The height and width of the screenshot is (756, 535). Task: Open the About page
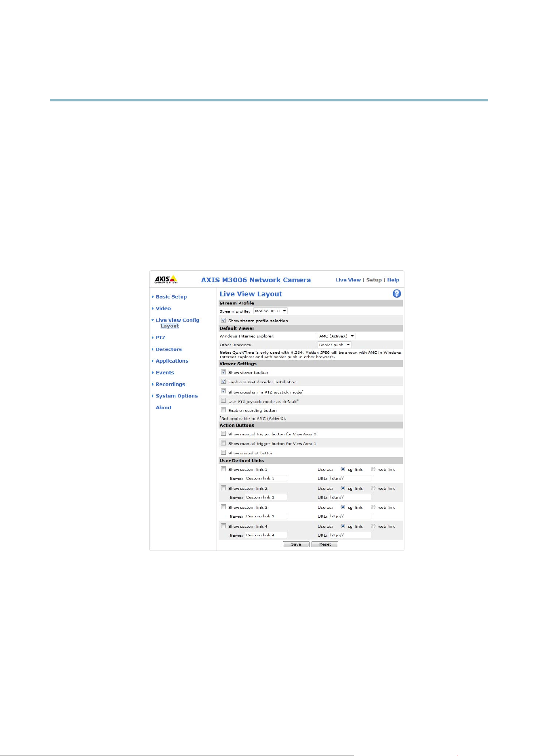click(x=164, y=407)
